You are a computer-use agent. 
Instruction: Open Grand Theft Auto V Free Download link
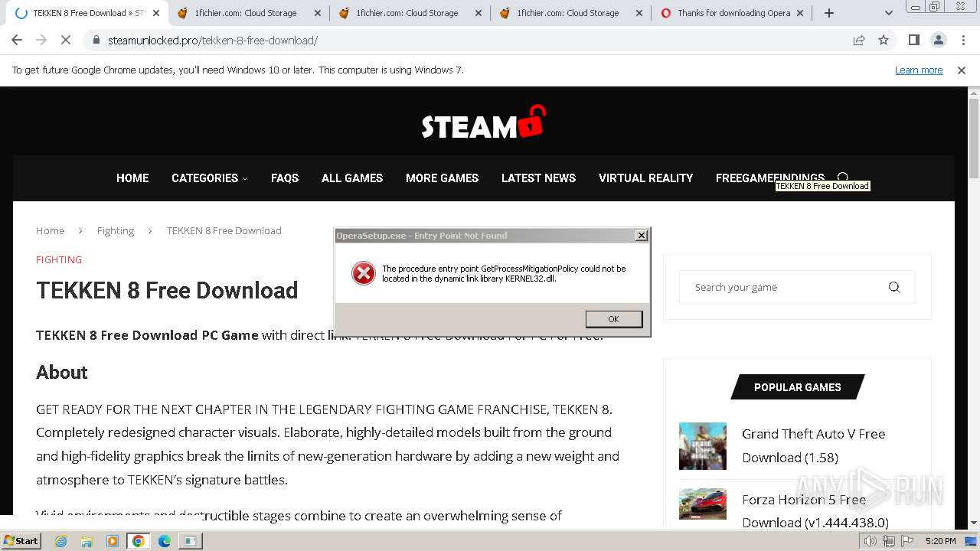pos(813,445)
